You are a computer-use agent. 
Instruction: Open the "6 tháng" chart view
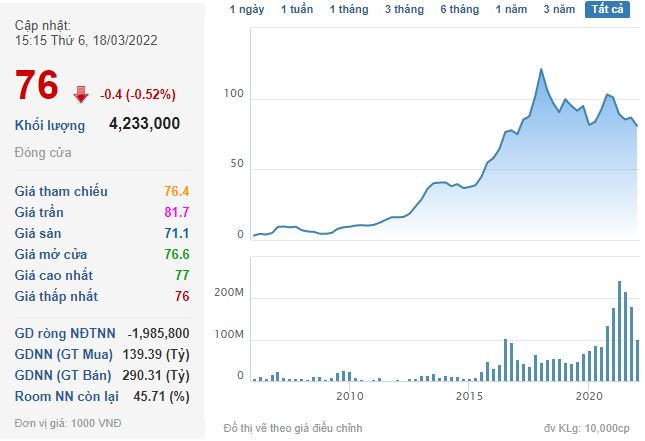[x=459, y=9]
